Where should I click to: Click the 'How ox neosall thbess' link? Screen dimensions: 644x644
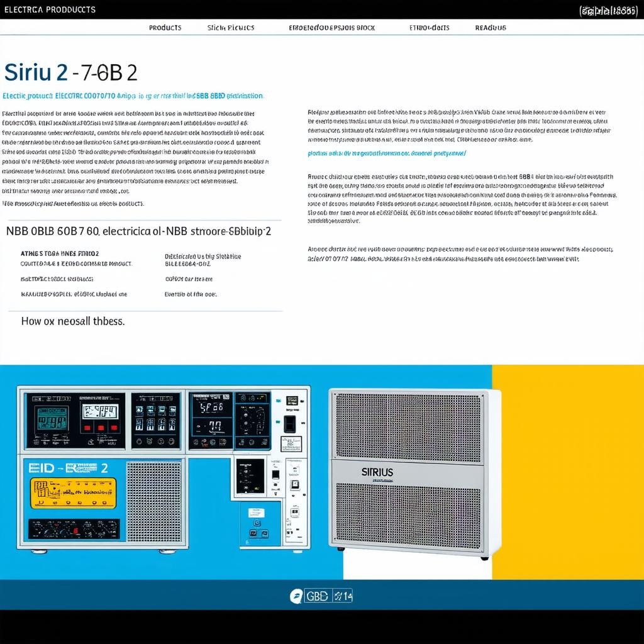tap(73, 321)
